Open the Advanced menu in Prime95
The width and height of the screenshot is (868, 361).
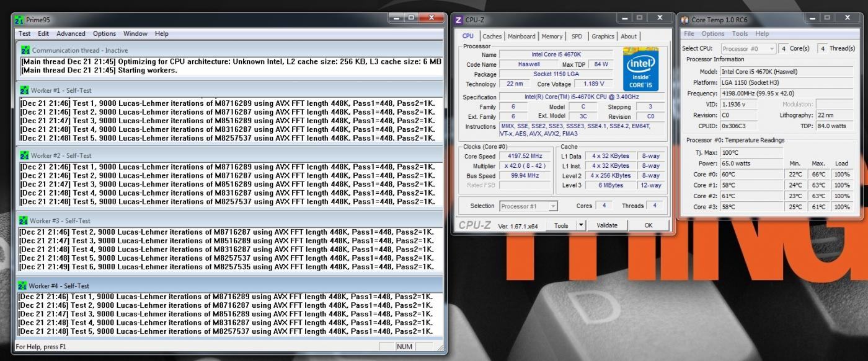tap(71, 33)
